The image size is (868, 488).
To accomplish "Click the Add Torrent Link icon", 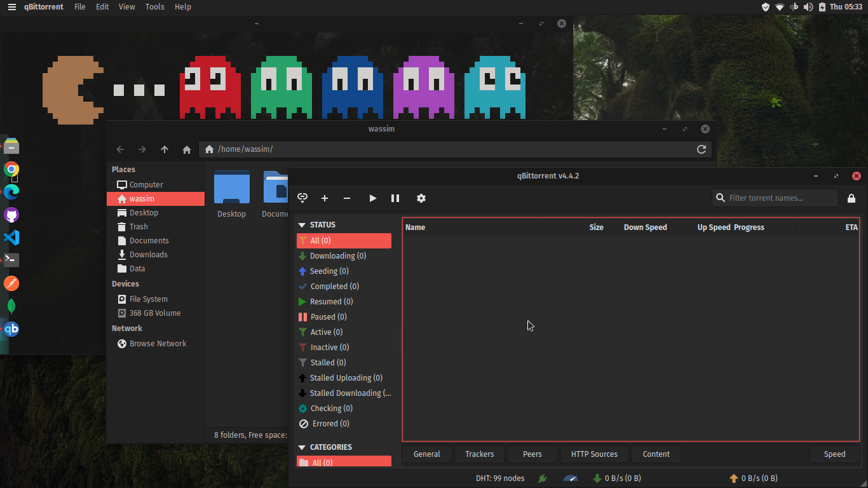I will [302, 198].
